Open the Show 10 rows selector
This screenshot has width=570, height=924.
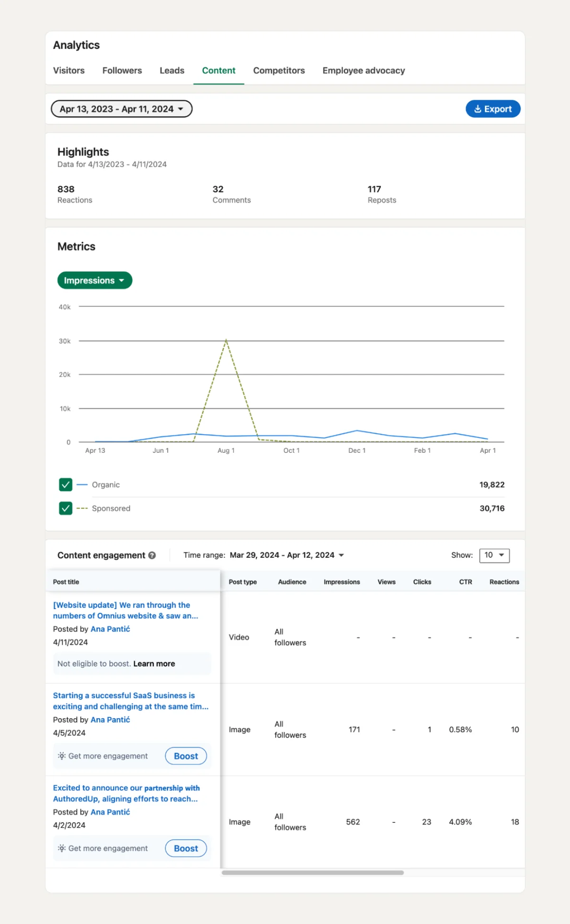click(x=494, y=555)
